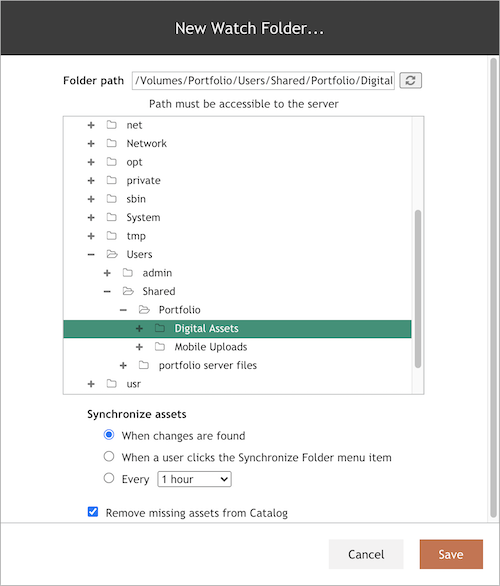The width and height of the screenshot is (500, 586).
Task: Collapse the Shared folder node
Action: (x=107, y=292)
